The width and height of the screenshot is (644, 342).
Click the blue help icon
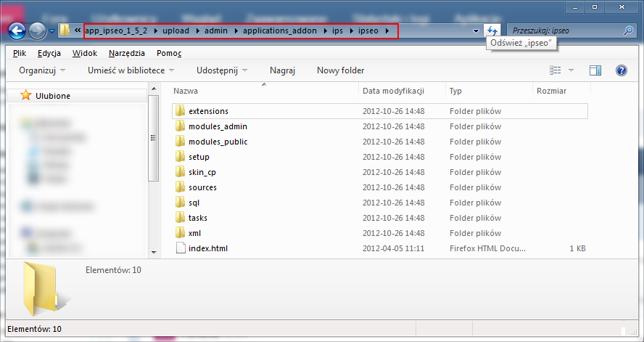622,70
